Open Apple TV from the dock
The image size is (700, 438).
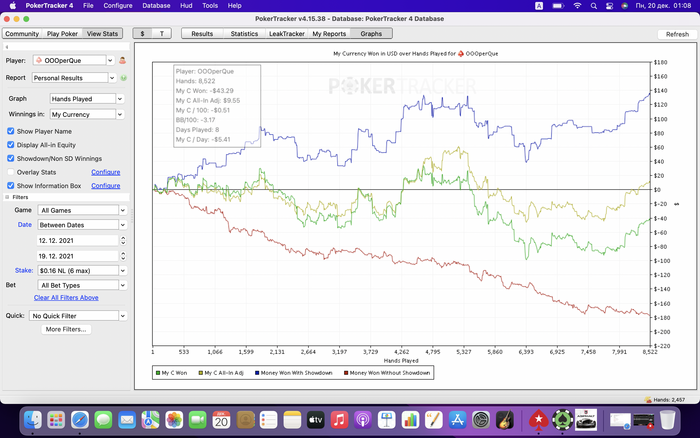pos(316,420)
